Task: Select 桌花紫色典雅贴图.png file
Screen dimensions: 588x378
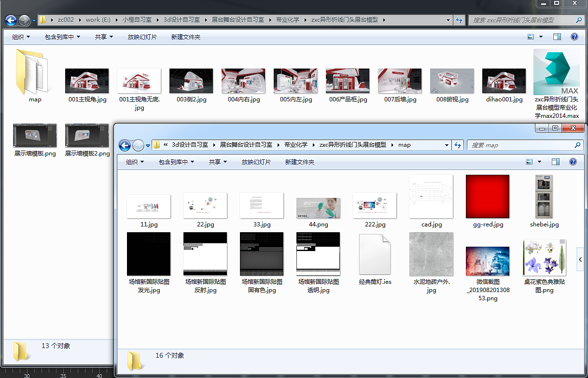Action: click(544, 257)
